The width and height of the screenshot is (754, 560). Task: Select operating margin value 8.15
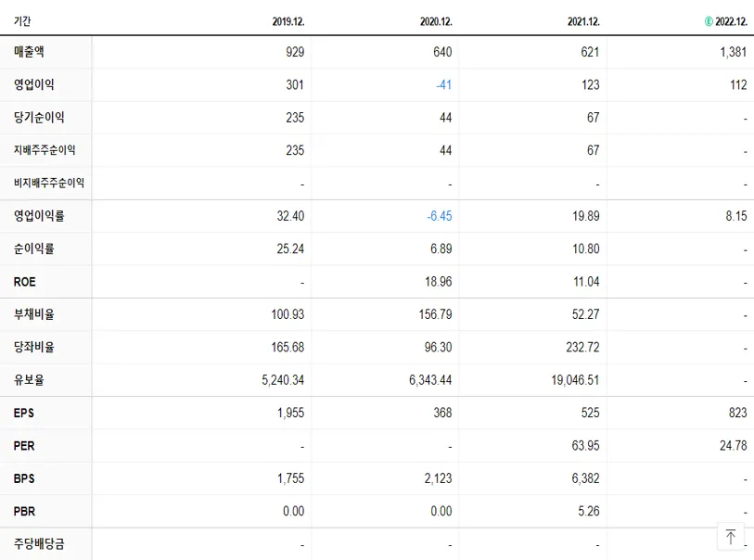[736, 216]
